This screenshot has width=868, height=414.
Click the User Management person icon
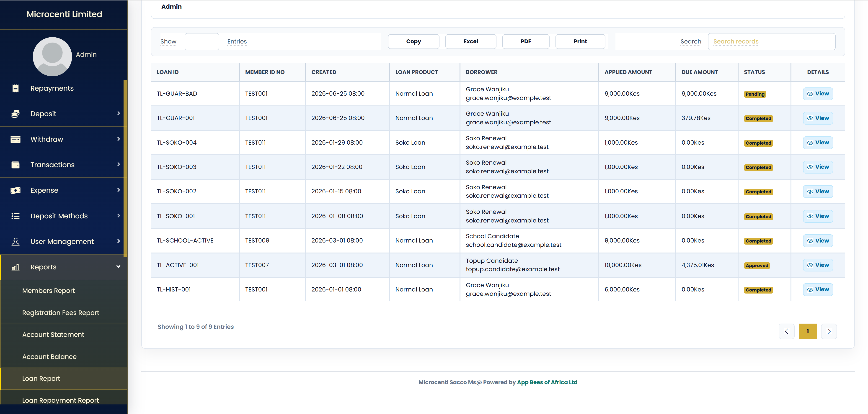(15, 241)
